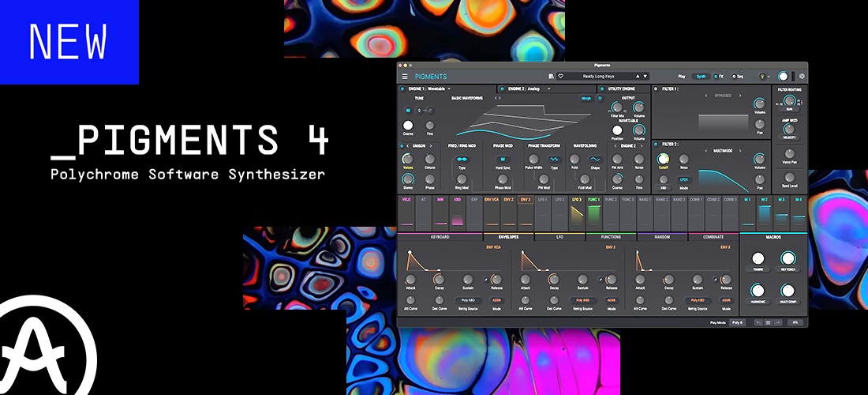Favorite the preset with the heart icon

pyautogui.click(x=560, y=77)
